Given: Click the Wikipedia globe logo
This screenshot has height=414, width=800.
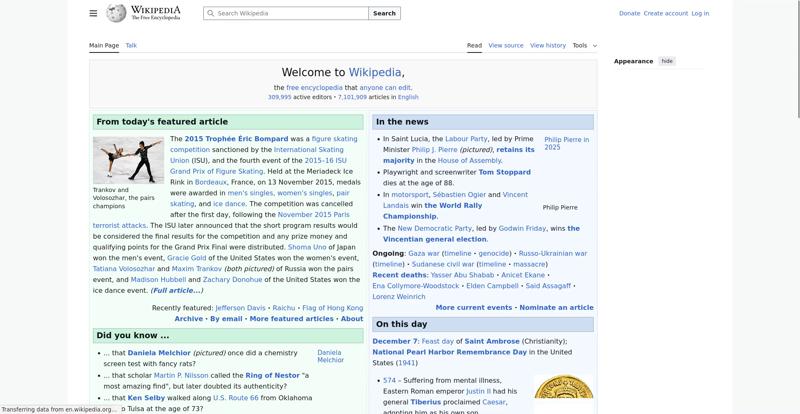Looking at the screenshot, I should (x=117, y=13).
